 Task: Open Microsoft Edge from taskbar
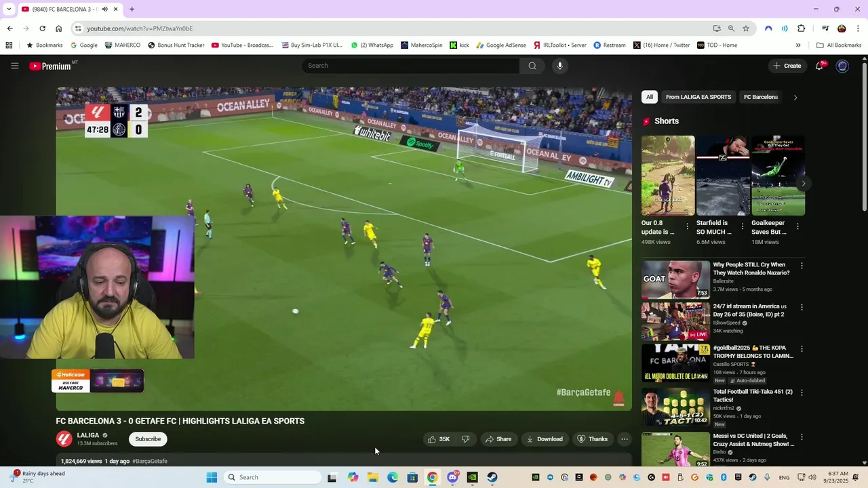point(393,477)
